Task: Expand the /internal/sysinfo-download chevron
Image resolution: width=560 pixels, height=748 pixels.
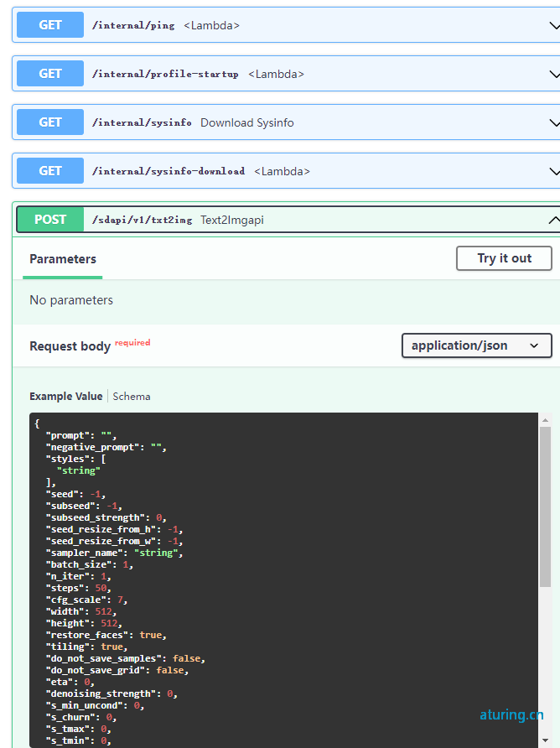Action: pos(554,171)
